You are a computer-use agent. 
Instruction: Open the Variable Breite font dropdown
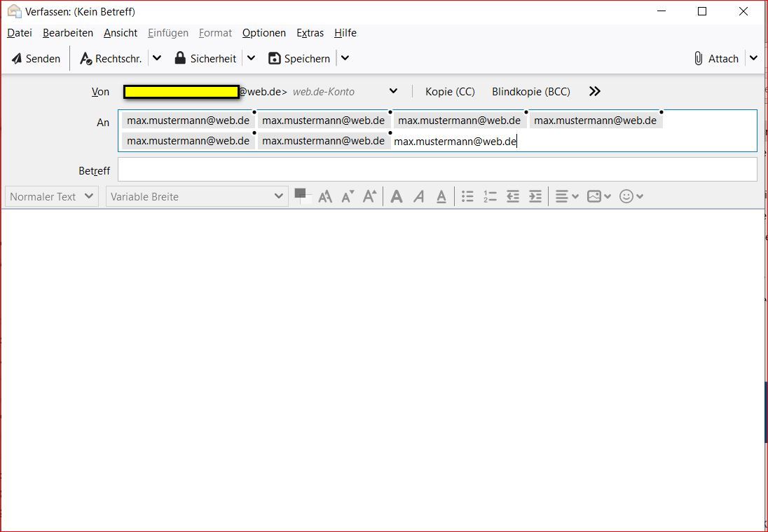pos(197,196)
